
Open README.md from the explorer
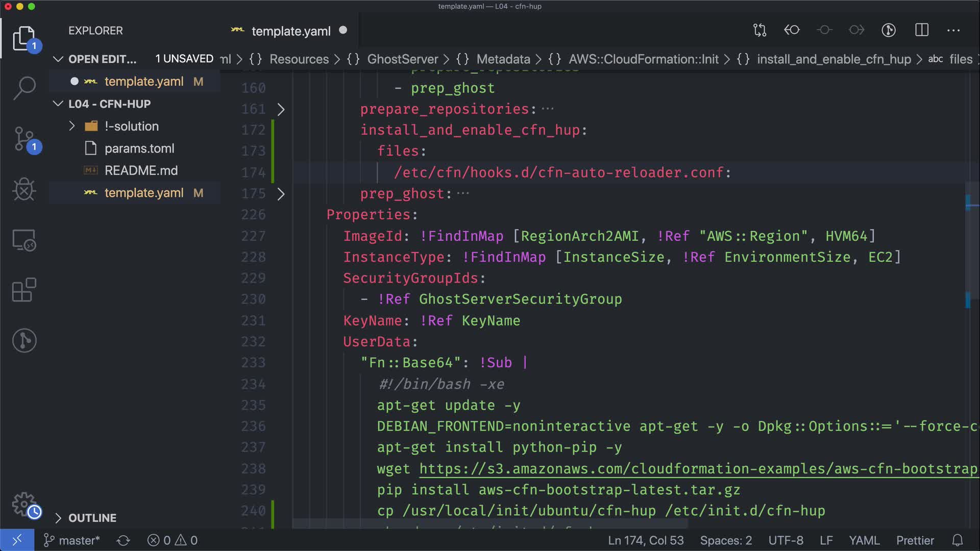pos(141,170)
